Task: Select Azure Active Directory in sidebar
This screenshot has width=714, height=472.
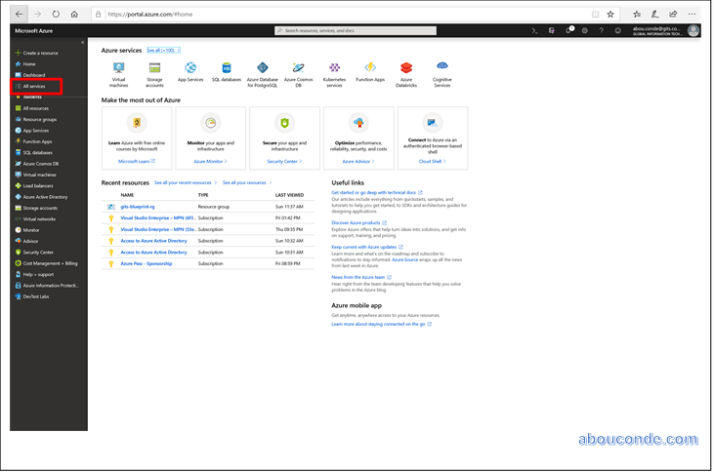Action: coord(45,196)
